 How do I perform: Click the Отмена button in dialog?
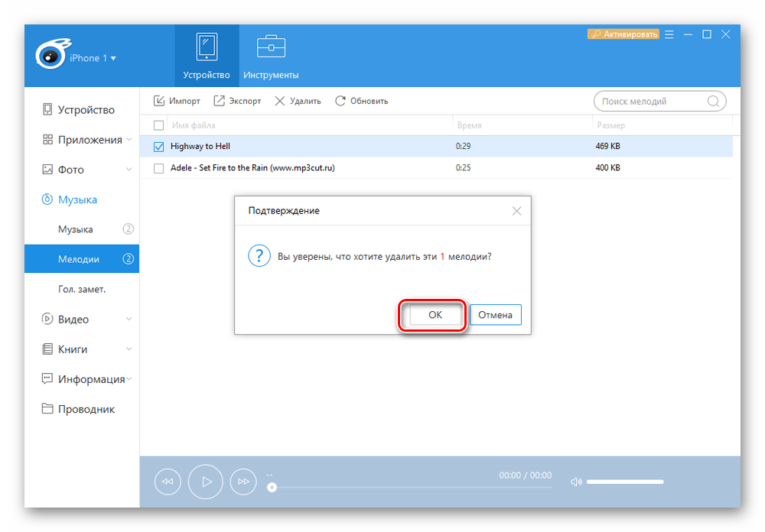(495, 315)
